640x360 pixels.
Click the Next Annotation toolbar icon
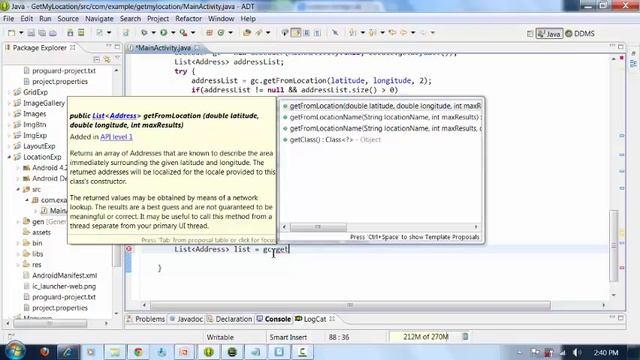[x=353, y=33]
